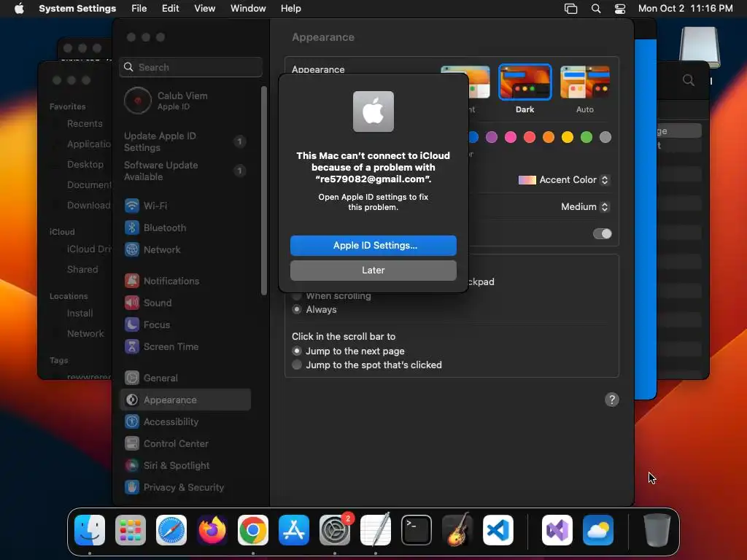Open Focus moon icon in sidebar
Screen dimensions: 747x560
point(132,324)
